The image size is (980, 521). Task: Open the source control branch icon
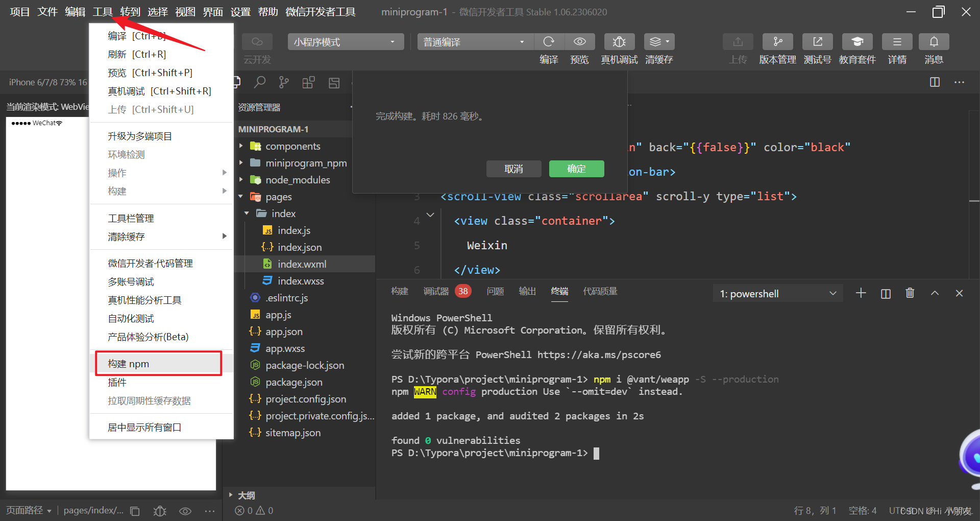click(x=284, y=82)
